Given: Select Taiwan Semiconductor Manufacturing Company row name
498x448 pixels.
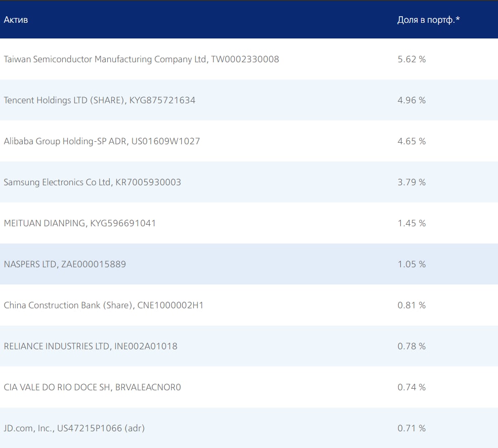Looking at the screenshot, I should point(141,59).
